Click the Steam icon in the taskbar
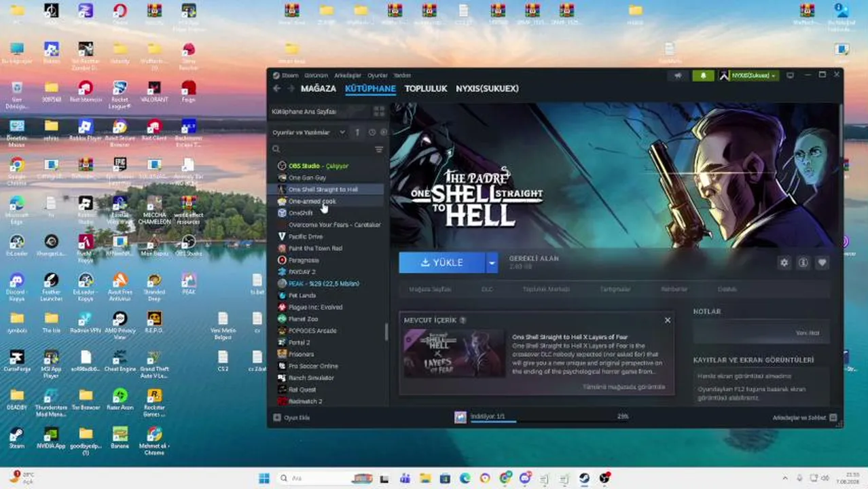 point(583,478)
